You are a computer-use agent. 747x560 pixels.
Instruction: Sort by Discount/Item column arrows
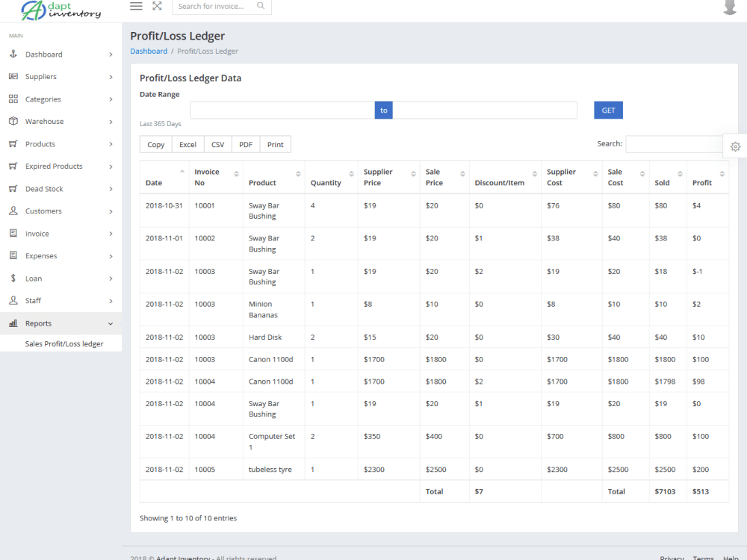[535, 174]
